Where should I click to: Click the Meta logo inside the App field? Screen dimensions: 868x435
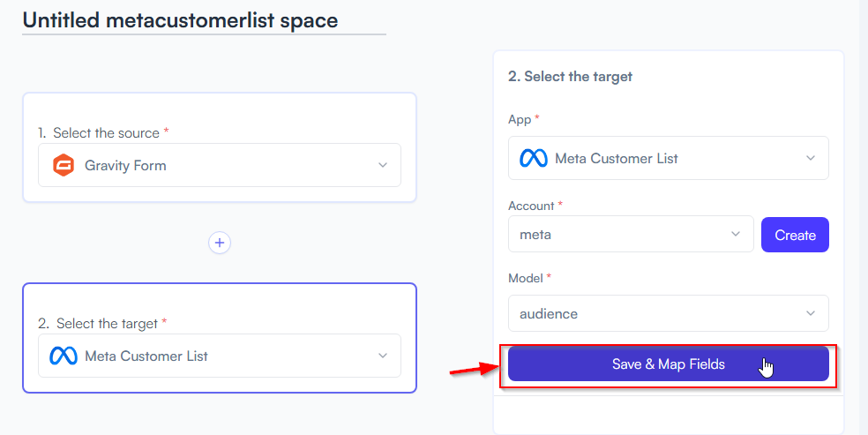pos(534,158)
